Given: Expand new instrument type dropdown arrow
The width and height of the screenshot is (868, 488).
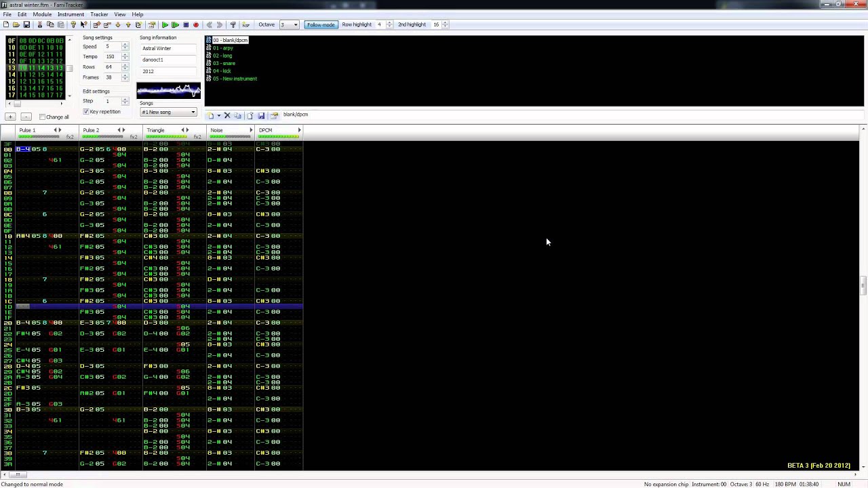Looking at the screenshot, I should point(218,115).
